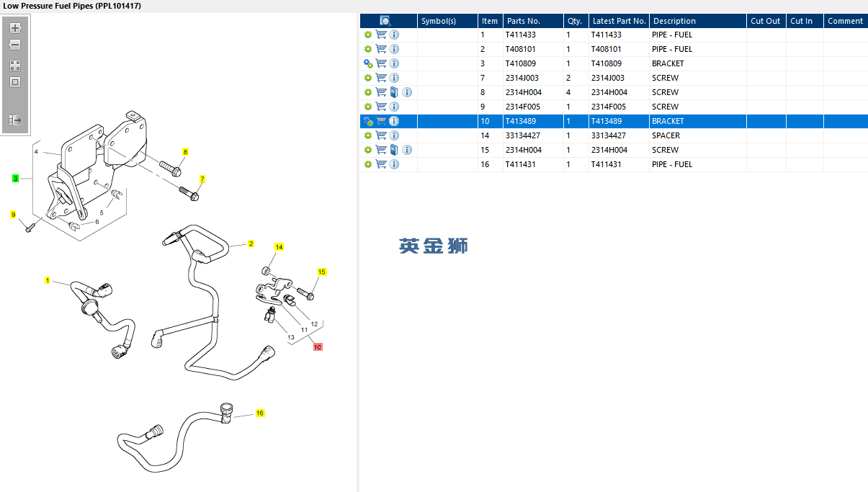Screen dimensions: 868x492
Task: Add item 9 2314F005 to cart
Action: click(381, 107)
